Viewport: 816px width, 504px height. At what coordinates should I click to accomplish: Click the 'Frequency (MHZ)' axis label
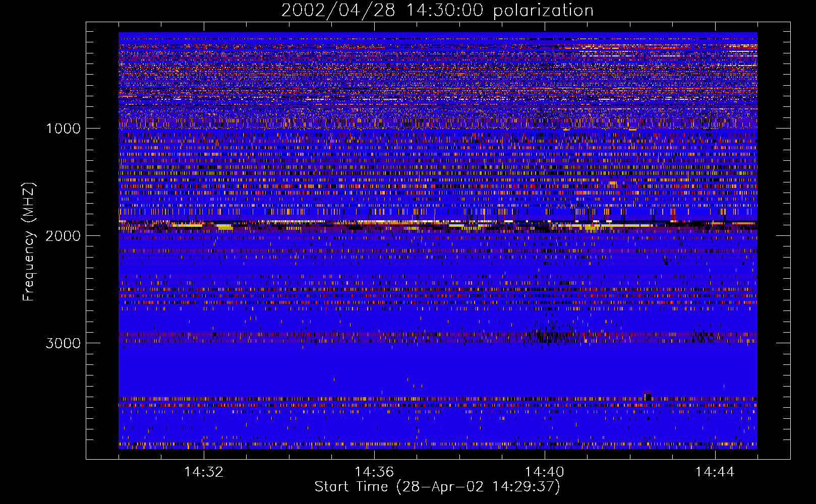[x=29, y=242]
